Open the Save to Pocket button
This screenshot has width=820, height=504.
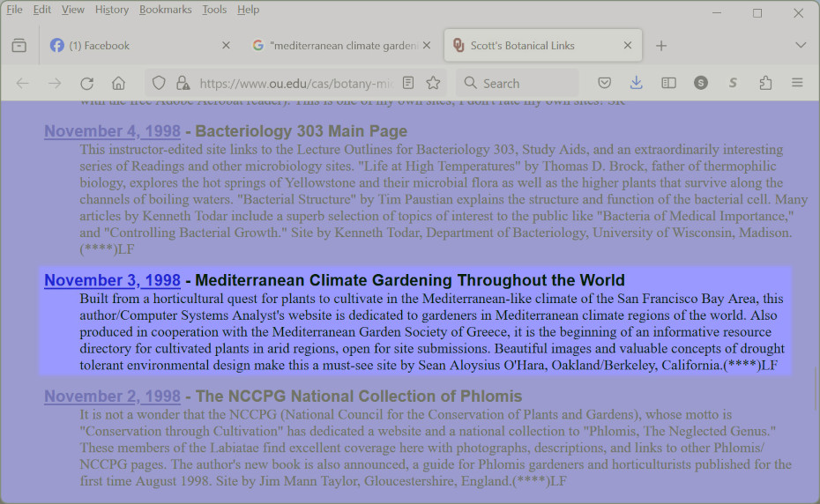pyautogui.click(x=605, y=83)
